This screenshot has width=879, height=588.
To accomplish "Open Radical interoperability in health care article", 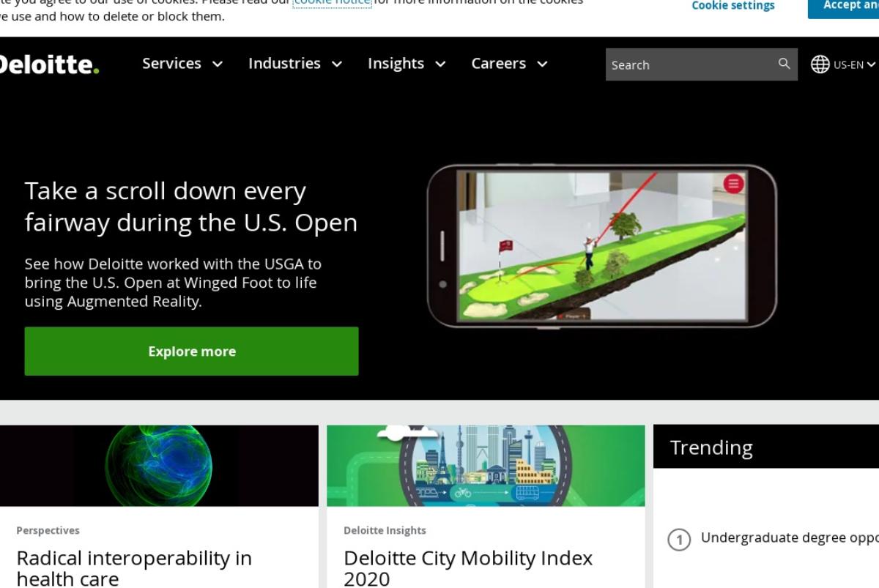I will pos(134,568).
